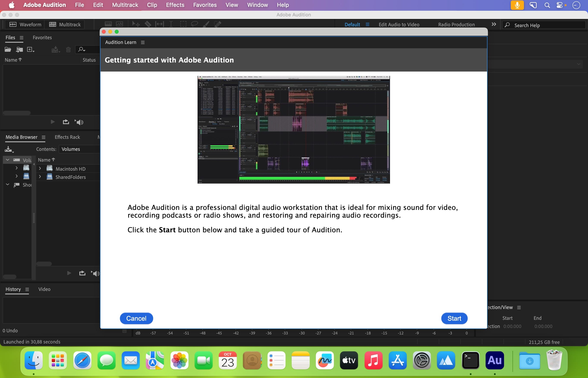Toggle the Spectral Pitch Display
Image resolution: width=588 pixels, height=378 pixels.
tap(120, 24)
